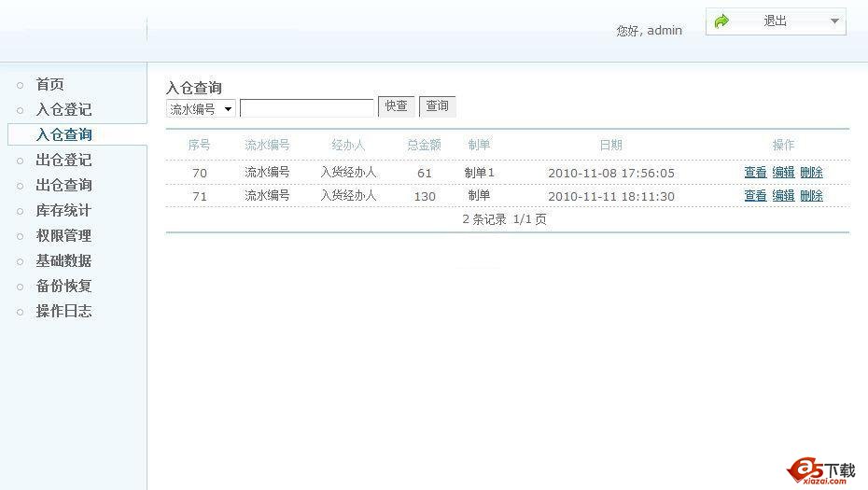Screen dimensions: 868x490
Task: Open 出仓查询 in sidebar
Action: [x=63, y=185]
